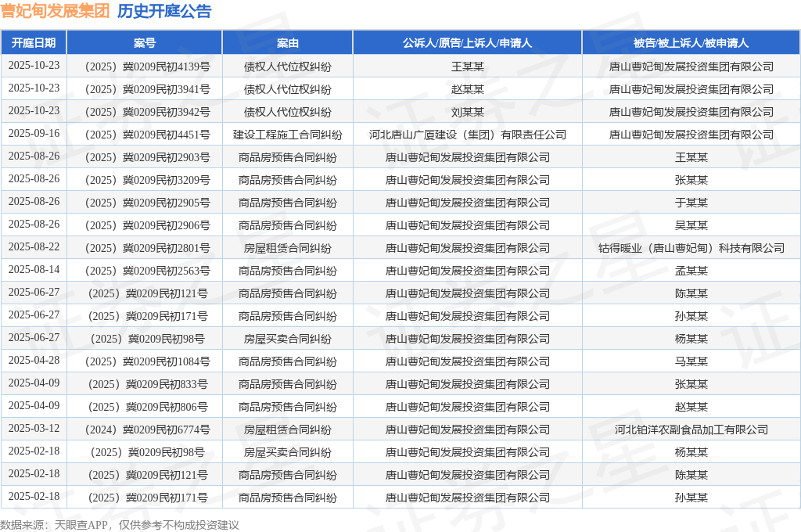Screen dimensions: 801x532
Task: Click case number (2025)冀0209民初2801号
Action: point(148,248)
